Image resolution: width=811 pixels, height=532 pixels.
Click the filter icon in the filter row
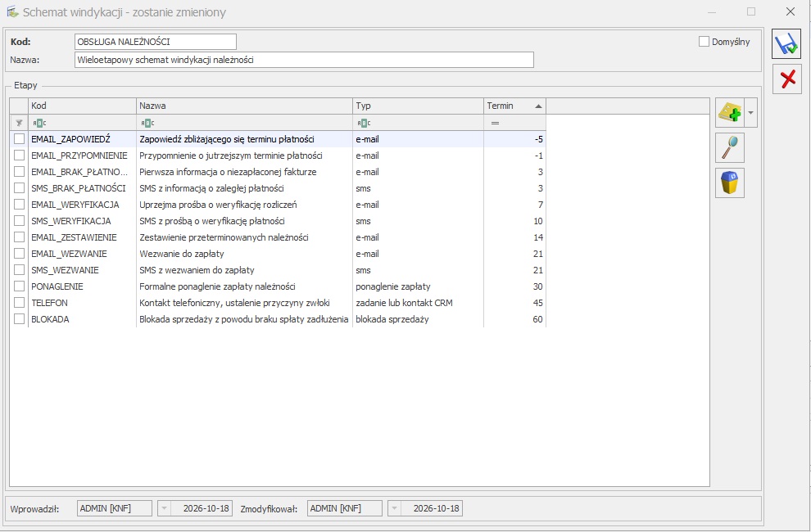(19, 123)
